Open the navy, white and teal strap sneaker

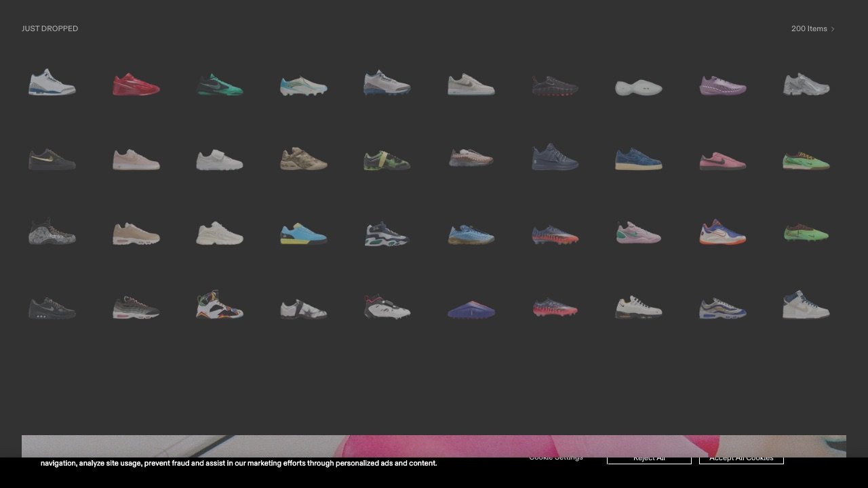[x=387, y=234]
